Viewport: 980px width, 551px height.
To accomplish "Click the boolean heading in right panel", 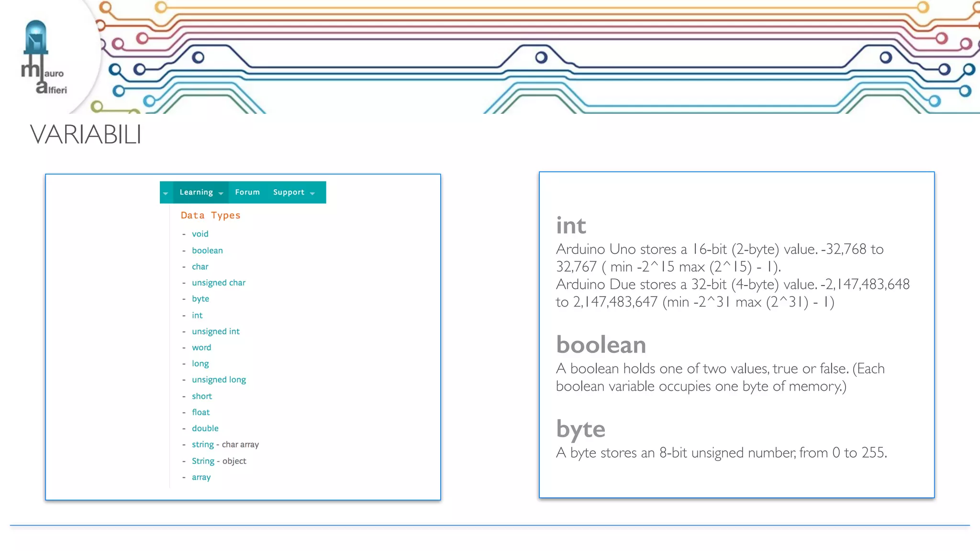I will pos(601,344).
